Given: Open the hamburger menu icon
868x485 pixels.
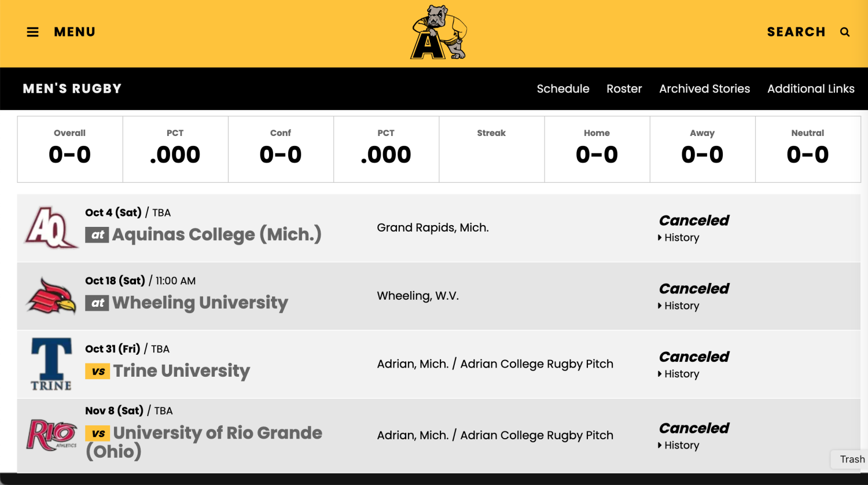Looking at the screenshot, I should (x=33, y=32).
